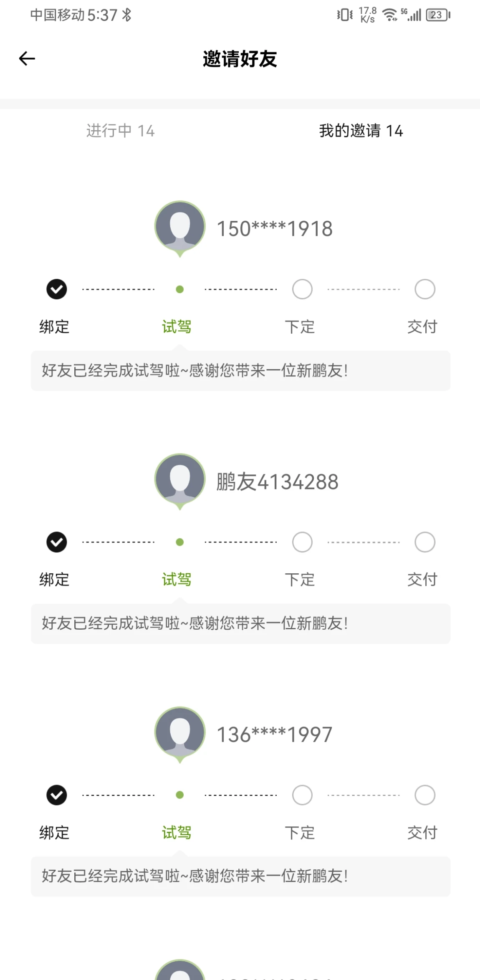This screenshot has height=980, width=480.
Task: Tap the vibrate mode icon in status bar
Action: [345, 15]
